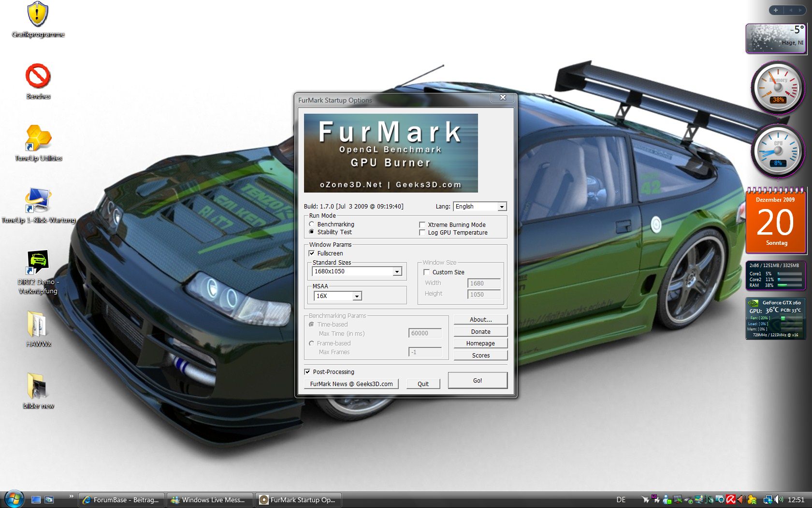Image resolution: width=812 pixels, height=508 pixels.
Task: Open the Standard Sizes resolution dropdown
Action: [x=357, y=271]
